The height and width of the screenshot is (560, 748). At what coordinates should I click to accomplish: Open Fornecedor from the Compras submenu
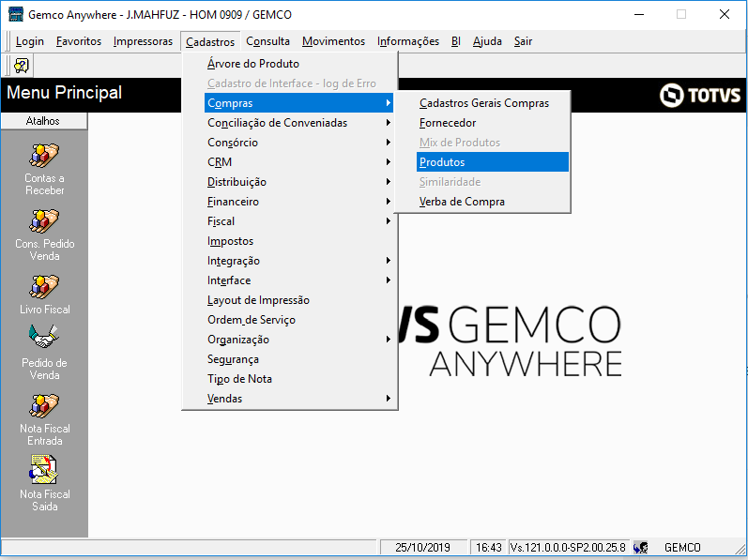[493, 123]
